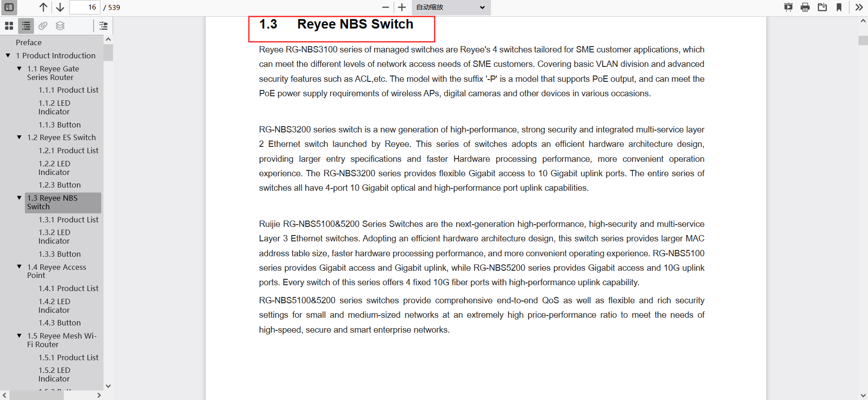Click document scroll-down arrow
868x400 pixels.
pyautogui.click(x=863, y=395)
